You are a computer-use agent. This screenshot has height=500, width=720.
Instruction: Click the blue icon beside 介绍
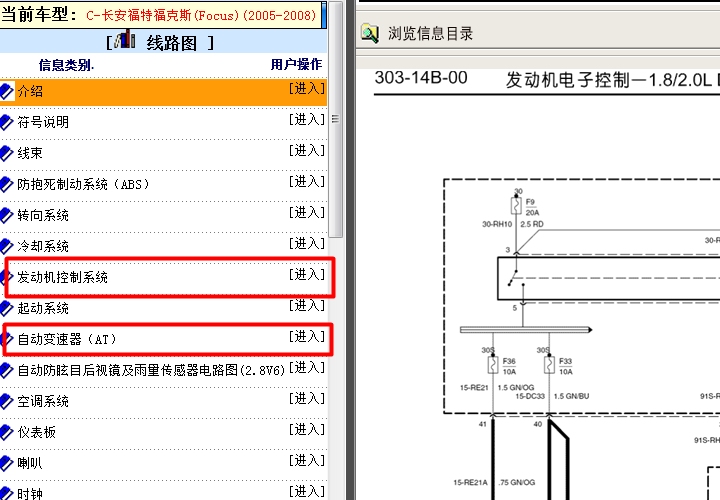(x=6, y=91)
